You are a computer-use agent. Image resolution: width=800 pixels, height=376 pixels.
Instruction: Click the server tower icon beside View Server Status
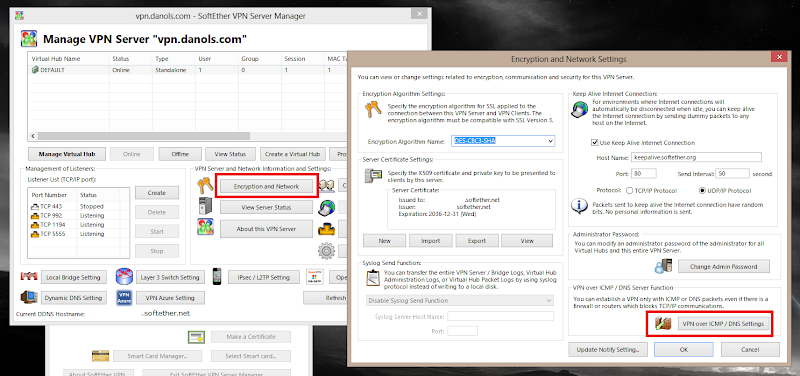pyautogui.click(x=205, y=207)
